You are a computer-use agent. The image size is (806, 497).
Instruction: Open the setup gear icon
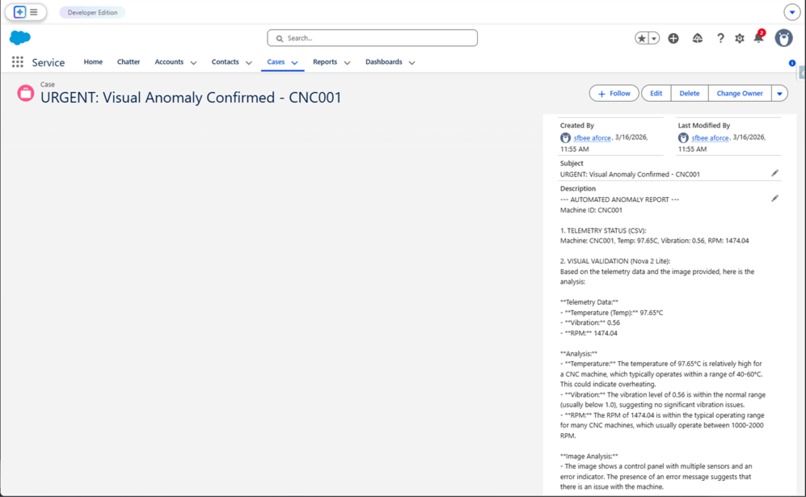click(740, 38)
